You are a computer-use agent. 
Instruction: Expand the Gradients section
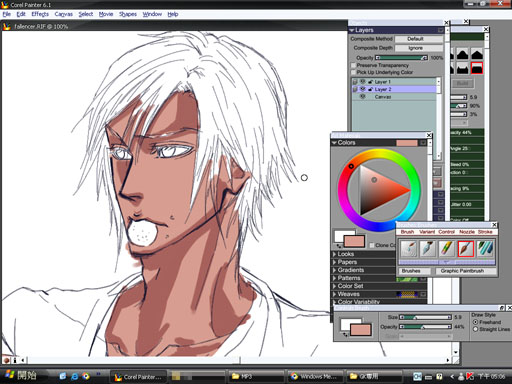pos(334,270)
